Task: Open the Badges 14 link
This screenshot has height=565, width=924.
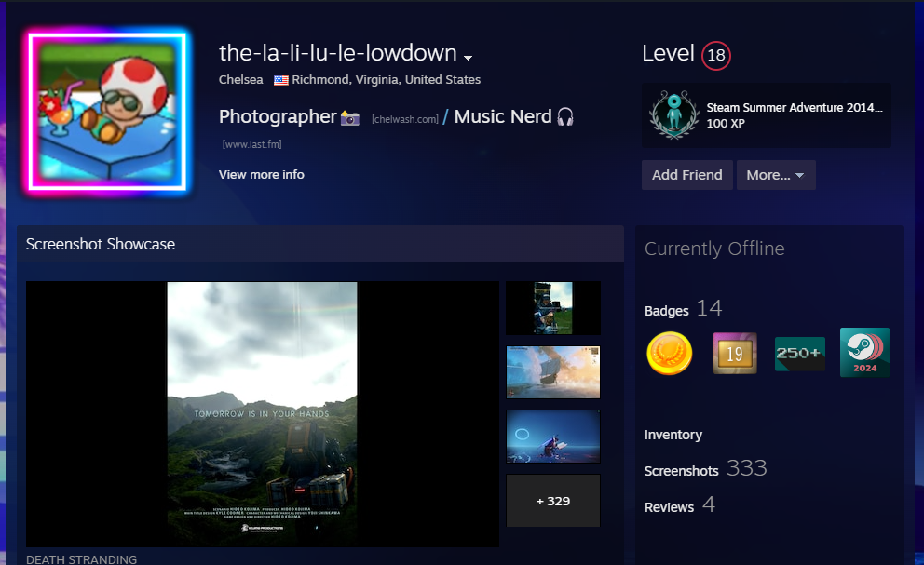Action: click(x=683, y=309)
